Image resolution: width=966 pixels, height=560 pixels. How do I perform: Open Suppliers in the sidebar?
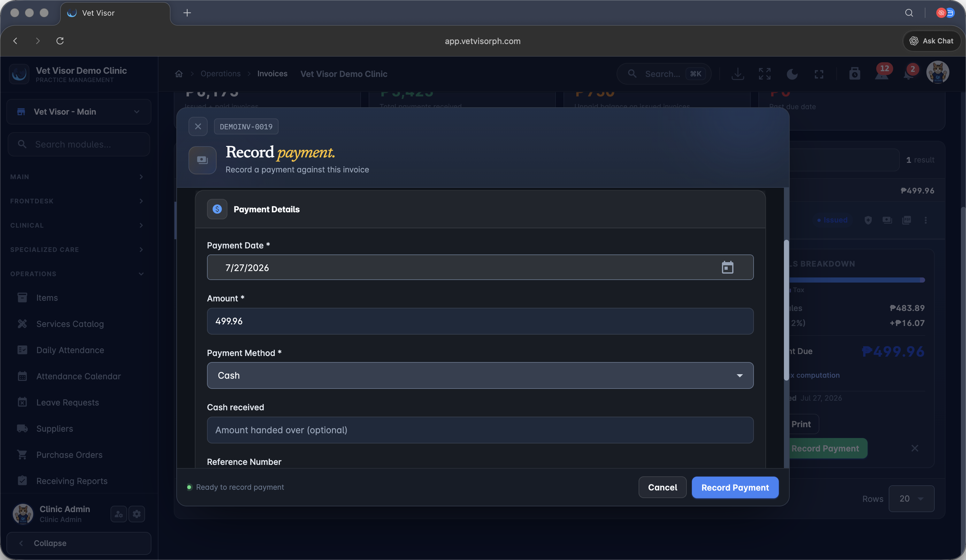(x=79, y=428)
